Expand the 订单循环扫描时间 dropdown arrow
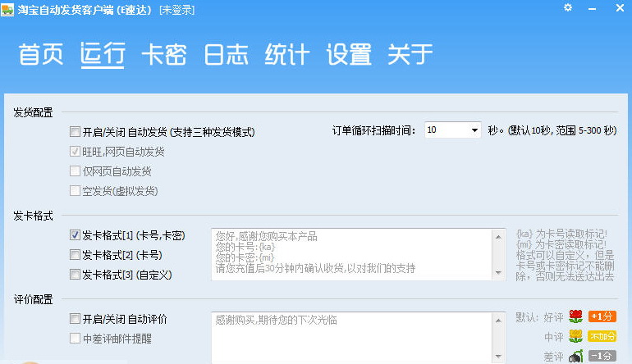Screen dimensions: 632x364 pos(474,130)
